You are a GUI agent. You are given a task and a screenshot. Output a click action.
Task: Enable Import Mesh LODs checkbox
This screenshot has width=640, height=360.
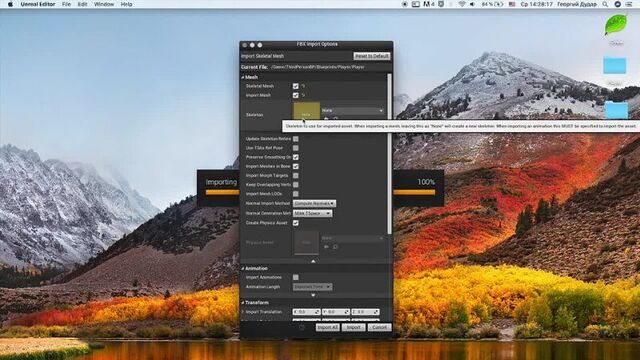click(296, 194)
